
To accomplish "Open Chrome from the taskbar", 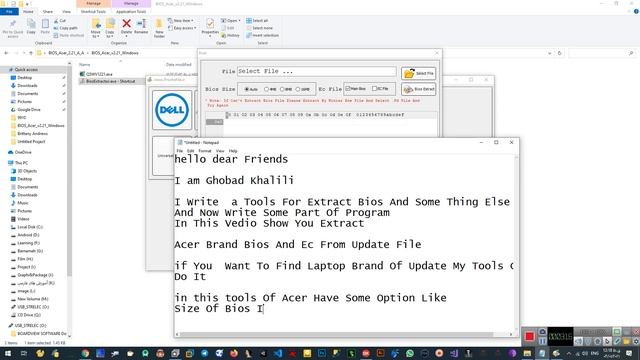I will (85, 353).
